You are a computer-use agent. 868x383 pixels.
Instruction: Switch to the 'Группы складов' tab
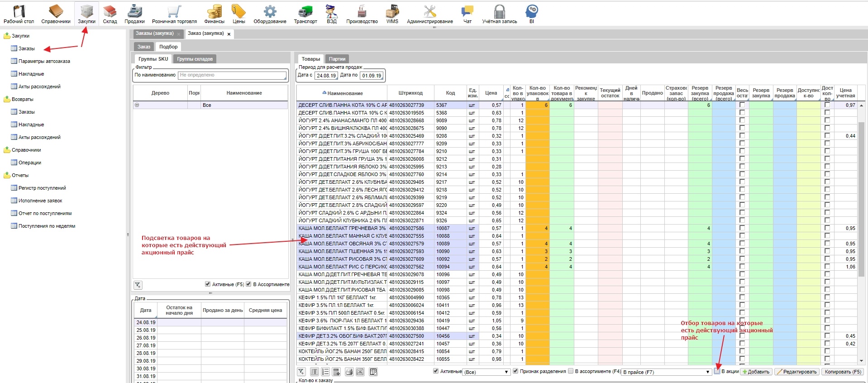point(195,59)
